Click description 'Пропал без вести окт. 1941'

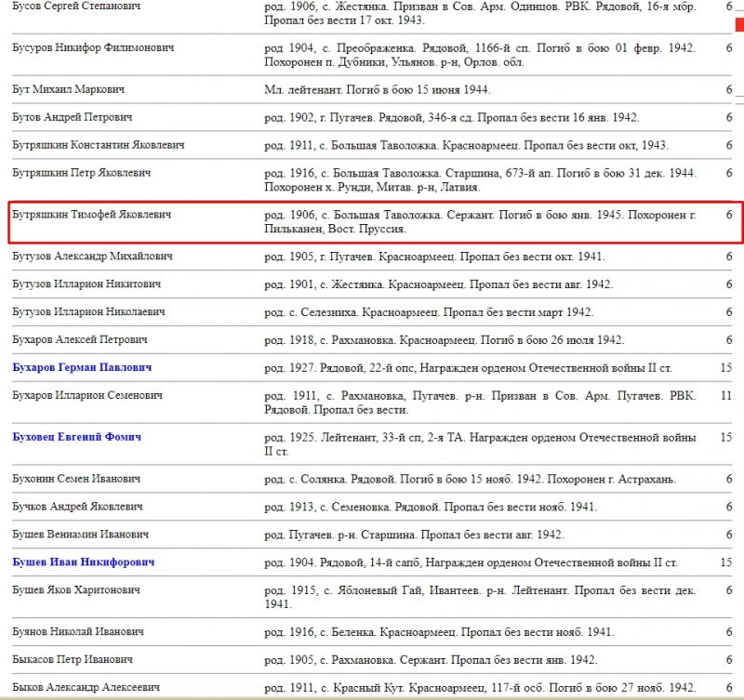tap(434, 257)
